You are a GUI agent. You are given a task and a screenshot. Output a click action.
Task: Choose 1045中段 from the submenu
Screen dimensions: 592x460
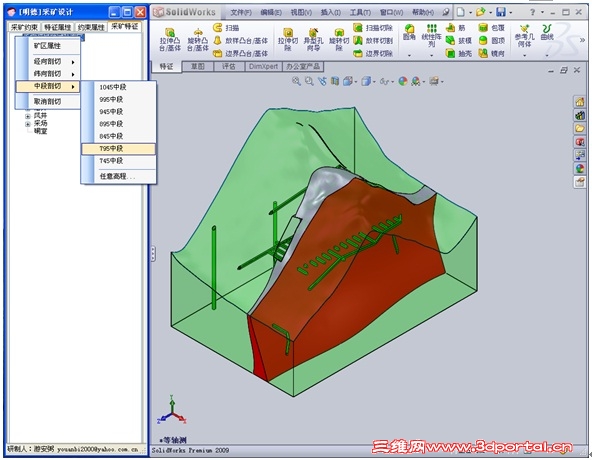click(x=119, y=87)
